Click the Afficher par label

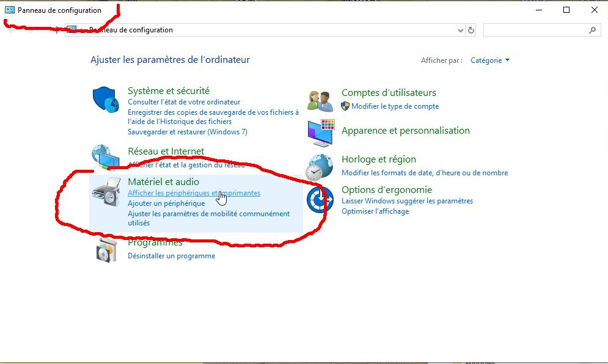coord(442,60)
